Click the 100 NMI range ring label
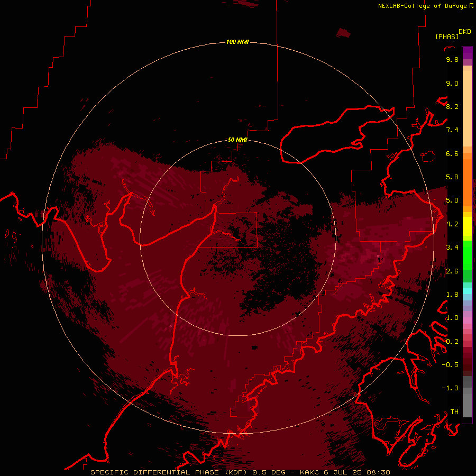 (x=237, y=42)
